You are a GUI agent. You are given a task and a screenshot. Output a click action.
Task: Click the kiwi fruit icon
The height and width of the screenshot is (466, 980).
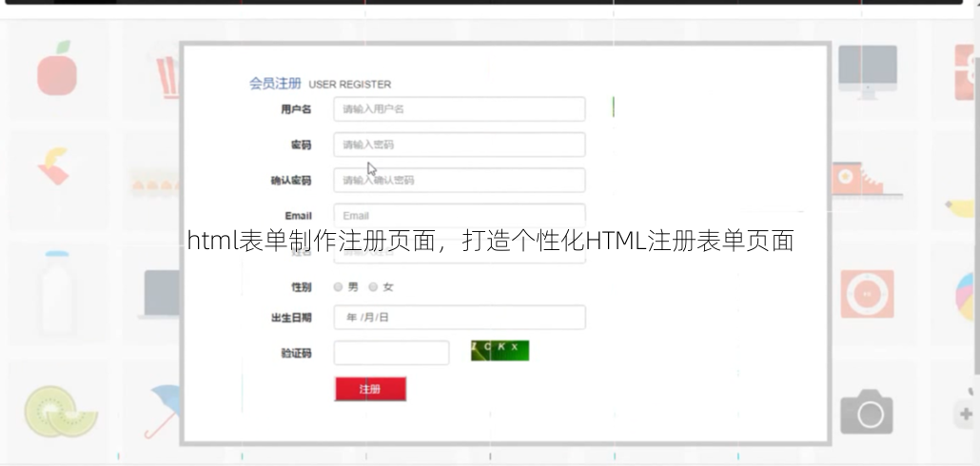tap(61, 412)
